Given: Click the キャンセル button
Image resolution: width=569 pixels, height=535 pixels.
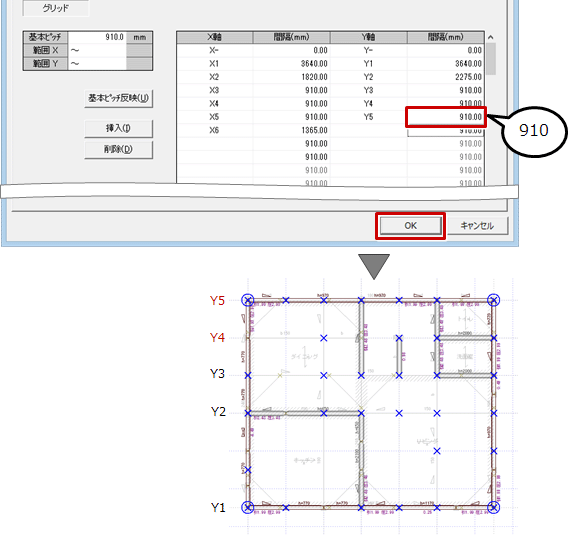Looking at the screenshot, I should (x=477, y=226).
